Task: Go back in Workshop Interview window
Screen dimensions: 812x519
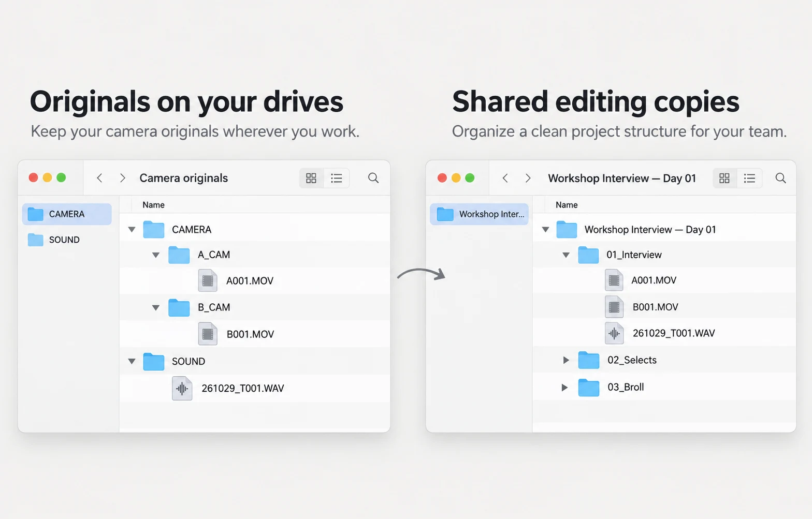Action: [505, 178]
